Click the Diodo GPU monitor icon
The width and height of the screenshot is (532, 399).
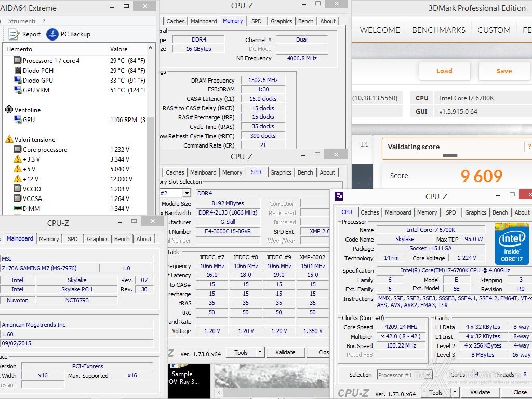click(x=17, y=80)
